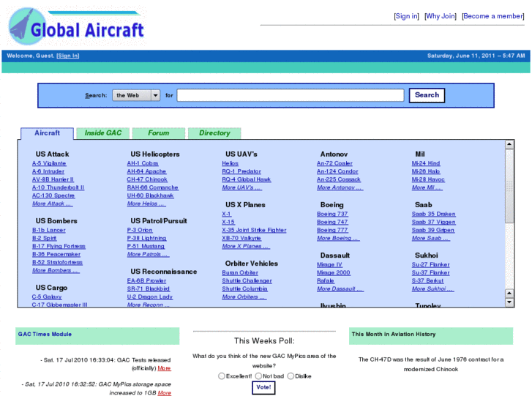
Task: Open A-10 Thunderbolt II page
Action: coord(58,187)
